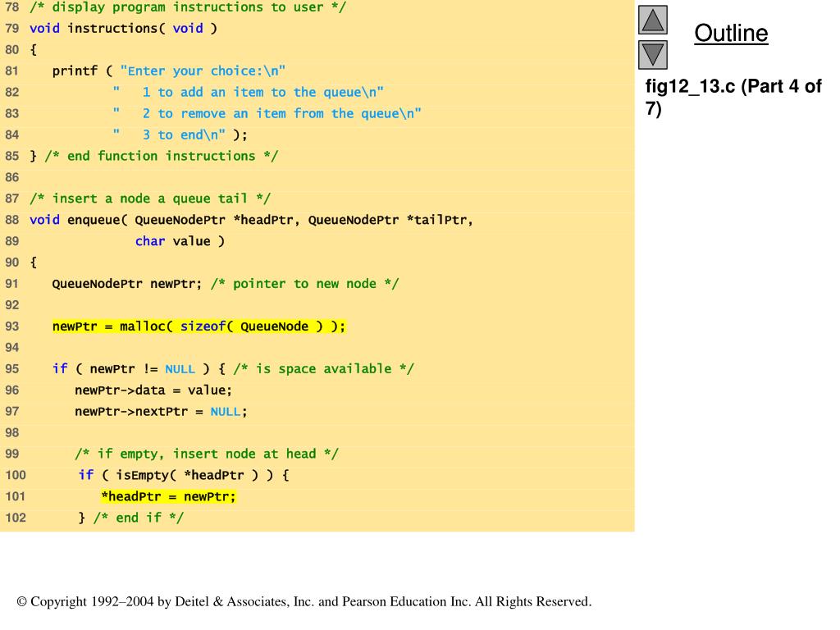840x630 pixels.
Task: Click the Deitel & Associates copyright notice
Action: coord(304,601)
